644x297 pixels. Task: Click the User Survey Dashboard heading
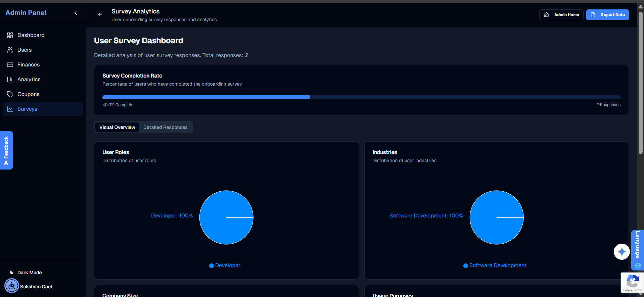(139, 41)
